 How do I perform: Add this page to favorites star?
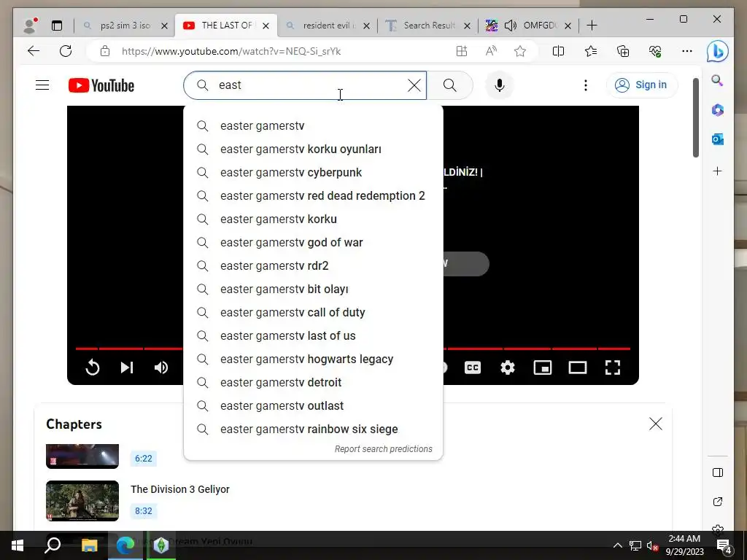pyautogui.click(x=519, y=51)
